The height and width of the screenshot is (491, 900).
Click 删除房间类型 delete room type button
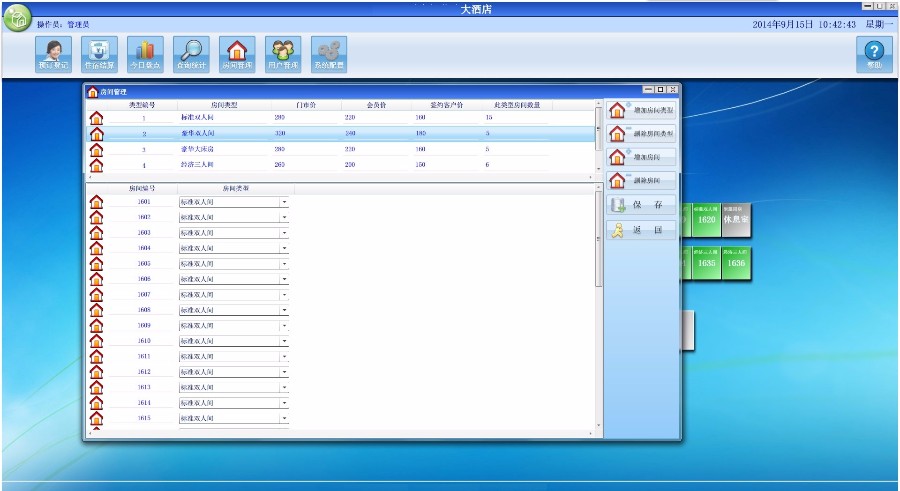(641, 133)
